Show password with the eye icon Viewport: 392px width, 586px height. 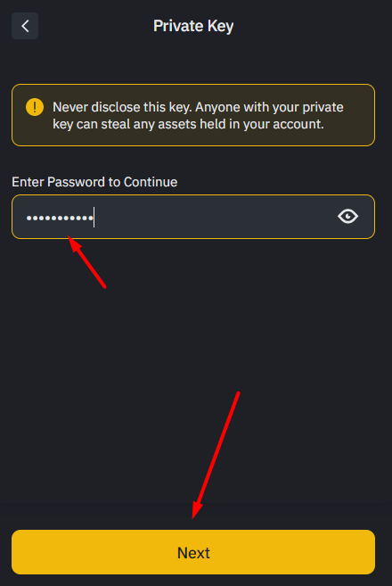(x=347, y=217)
